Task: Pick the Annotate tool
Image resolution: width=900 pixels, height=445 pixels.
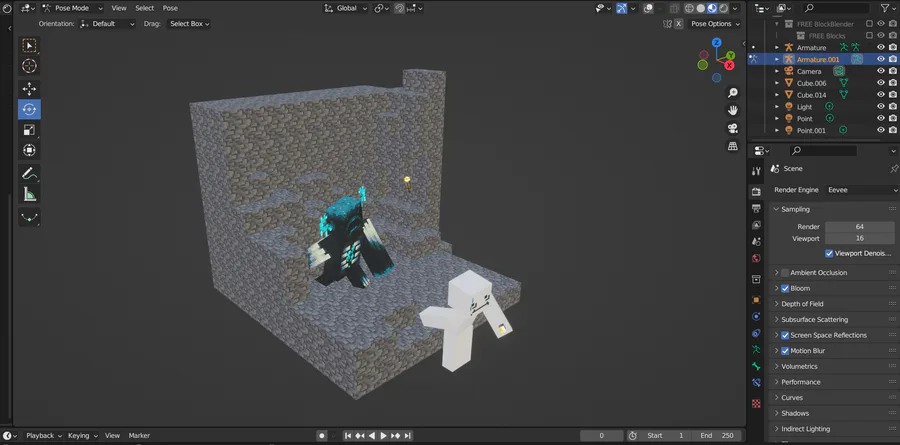Action: (x=29, y=173)
